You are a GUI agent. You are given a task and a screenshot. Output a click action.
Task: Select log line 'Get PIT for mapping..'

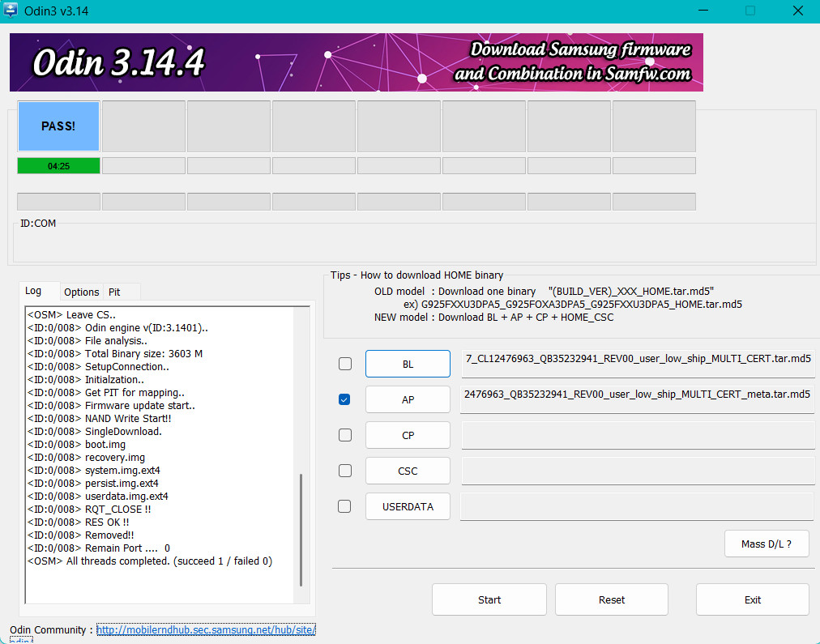click(106, 393)
